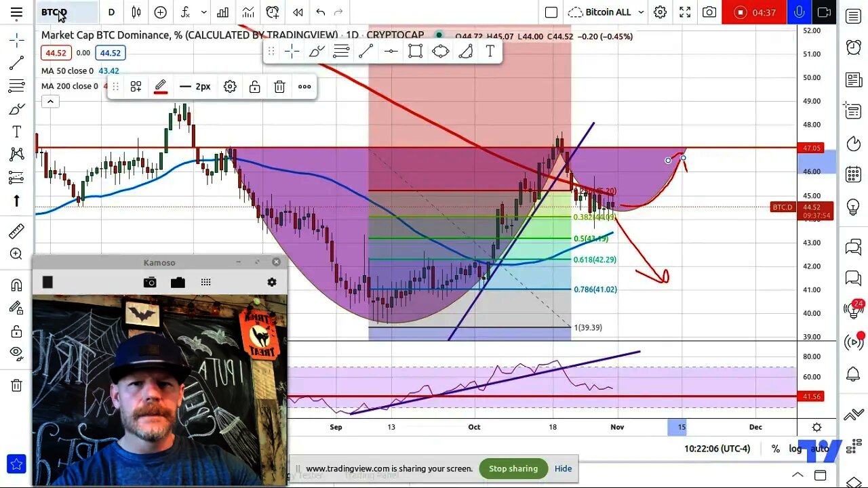This screenshot has width=868, height=488.
Task: Start bar replay mode
Action: point(298,12)
